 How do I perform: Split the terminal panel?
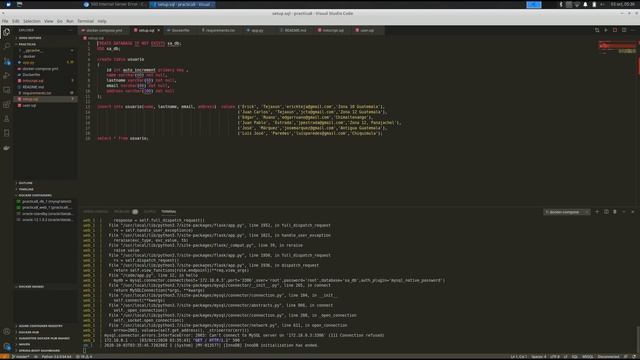click(606, 212)
